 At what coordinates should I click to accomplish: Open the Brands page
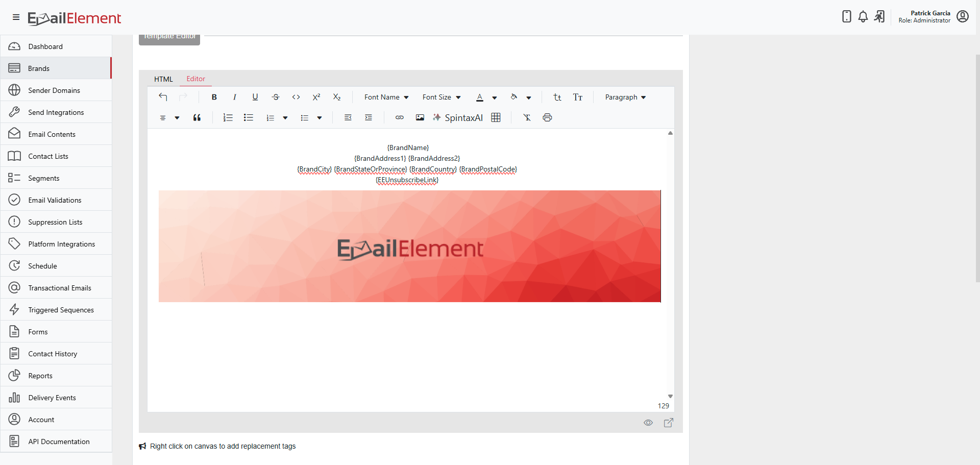tap(56, 68)
